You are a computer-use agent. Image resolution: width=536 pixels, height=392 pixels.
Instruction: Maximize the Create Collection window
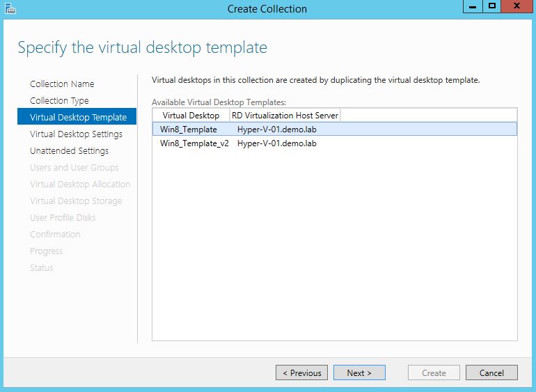tap(491, 7)
